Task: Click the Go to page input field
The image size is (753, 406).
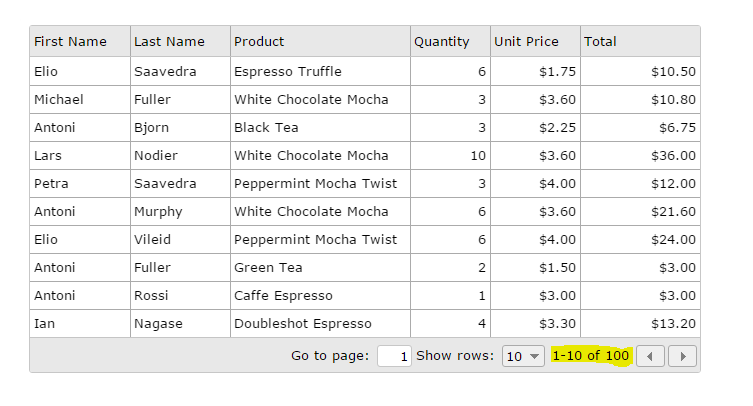Action: tap(394, 356)
